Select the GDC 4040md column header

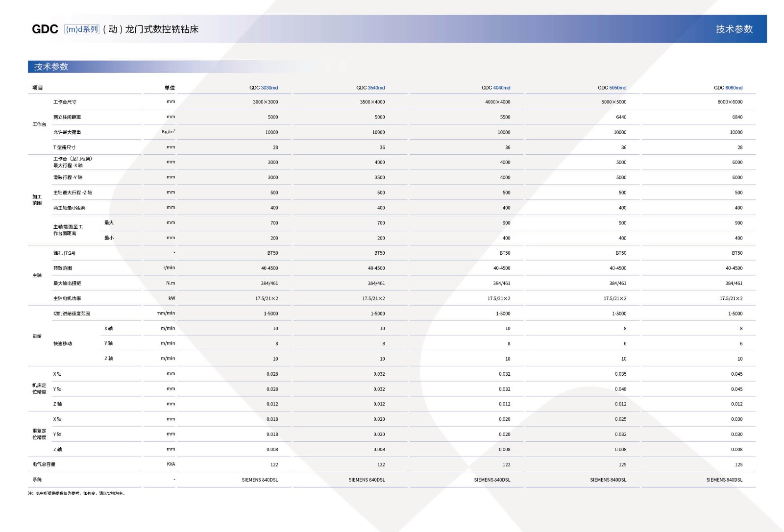tap(495, 88)
